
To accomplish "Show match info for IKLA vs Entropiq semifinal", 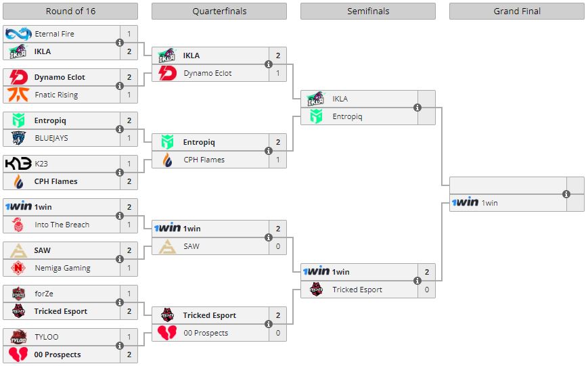I will 417,108.
